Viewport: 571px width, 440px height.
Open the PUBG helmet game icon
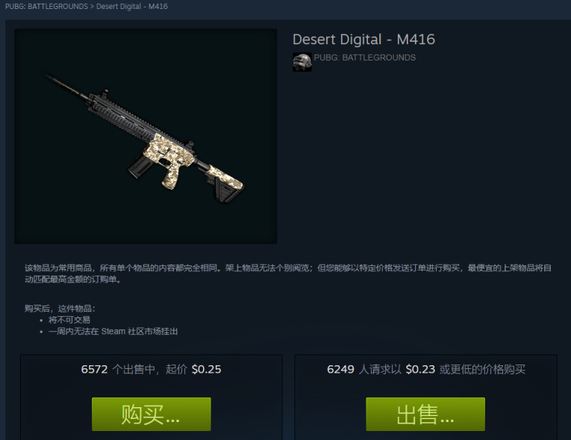coord(302,62)
